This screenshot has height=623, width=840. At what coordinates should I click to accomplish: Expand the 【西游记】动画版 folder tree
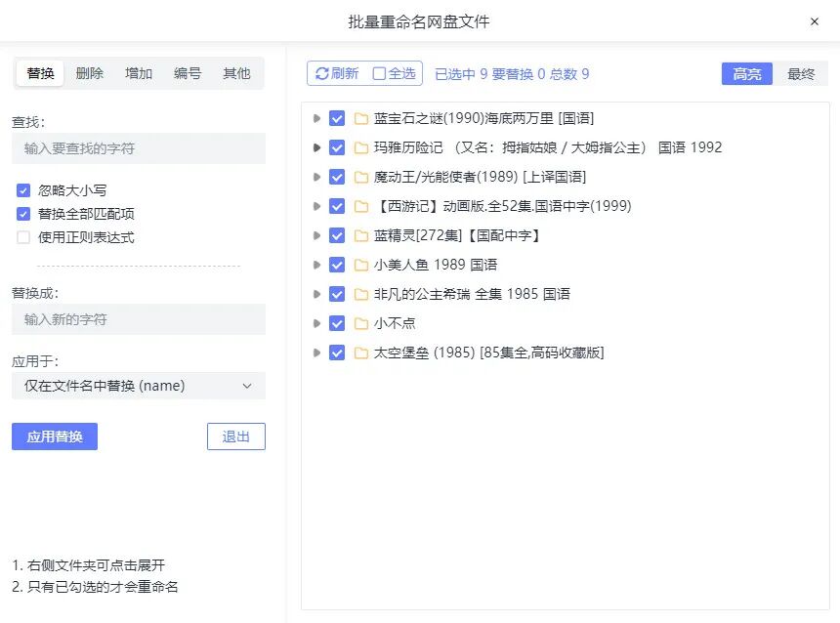315,205
